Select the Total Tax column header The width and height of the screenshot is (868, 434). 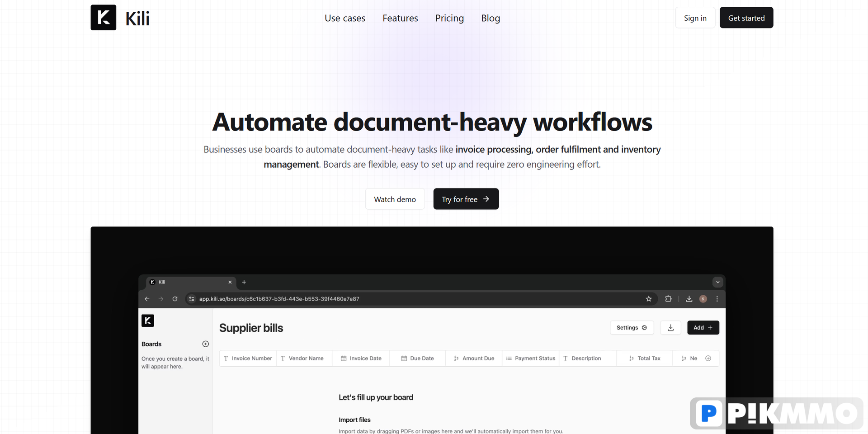coord(644,359)
